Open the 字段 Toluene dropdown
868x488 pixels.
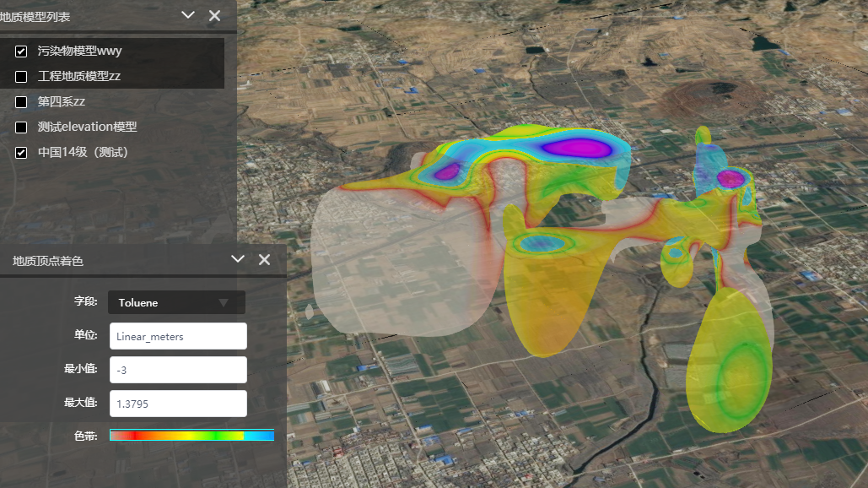click(176, 302)
